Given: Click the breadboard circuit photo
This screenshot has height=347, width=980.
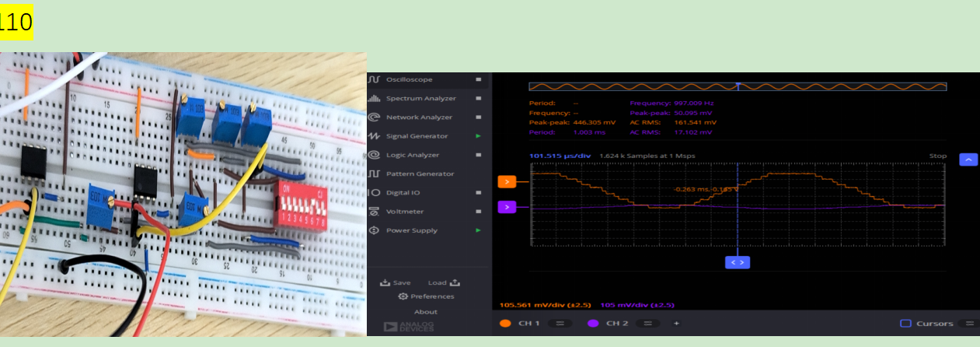Looking at the screenshot, I should 183,195.
